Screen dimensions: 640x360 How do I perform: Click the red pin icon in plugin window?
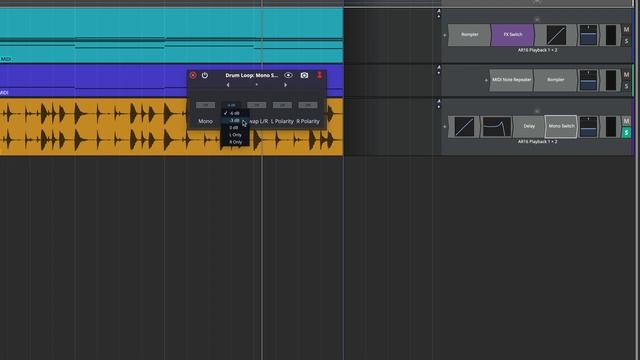pyautogui.click(x=320, y=75)
